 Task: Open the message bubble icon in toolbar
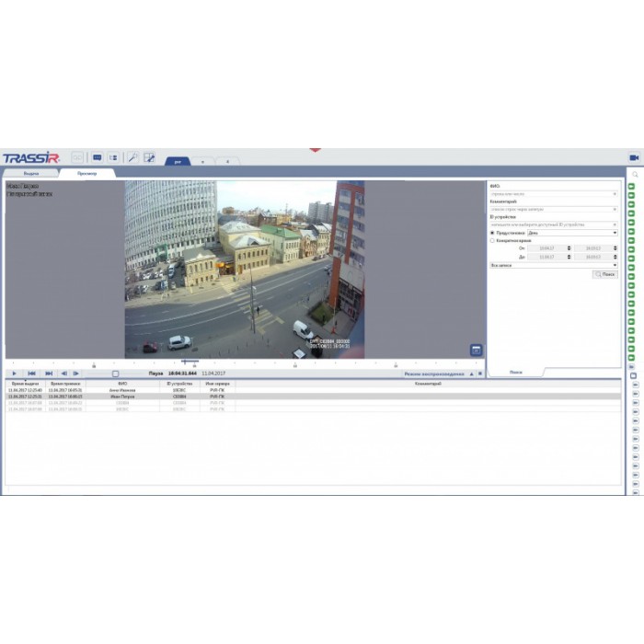pyautogui.click(x=97, y=157)
